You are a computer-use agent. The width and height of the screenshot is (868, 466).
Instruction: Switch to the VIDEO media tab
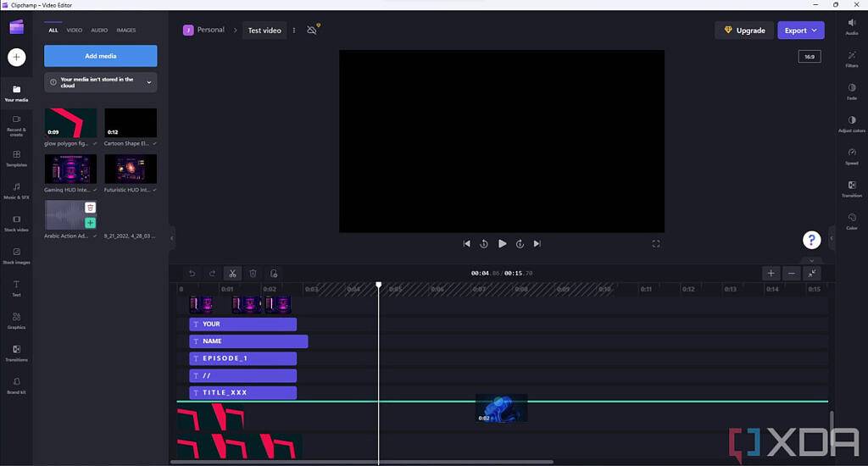coord(75,31)
